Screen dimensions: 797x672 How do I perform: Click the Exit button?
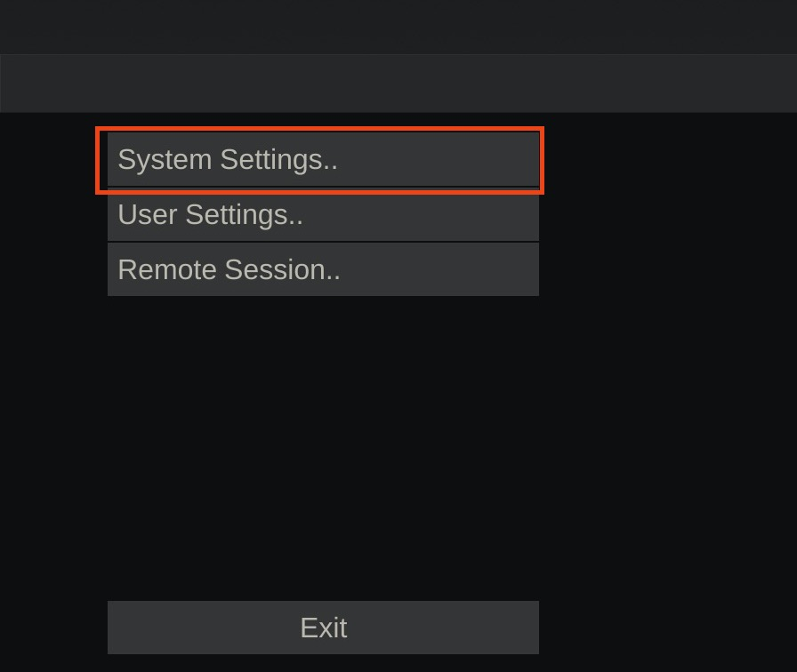323,628
